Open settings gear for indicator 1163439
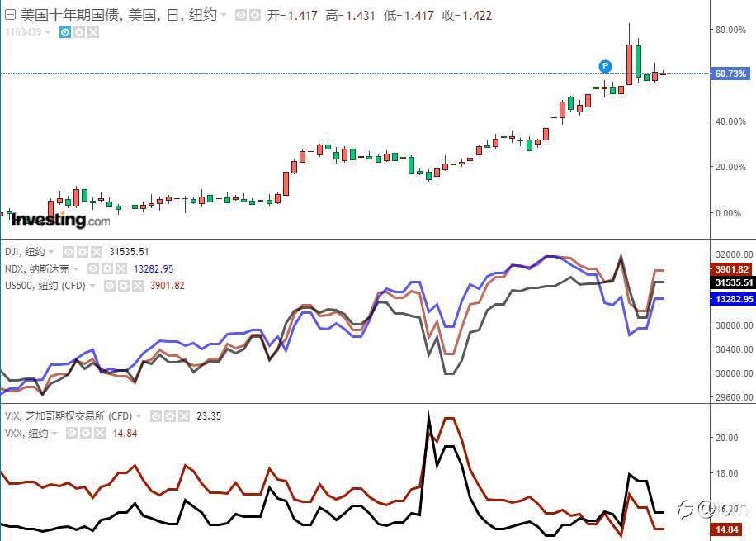 tap(78, 32)
